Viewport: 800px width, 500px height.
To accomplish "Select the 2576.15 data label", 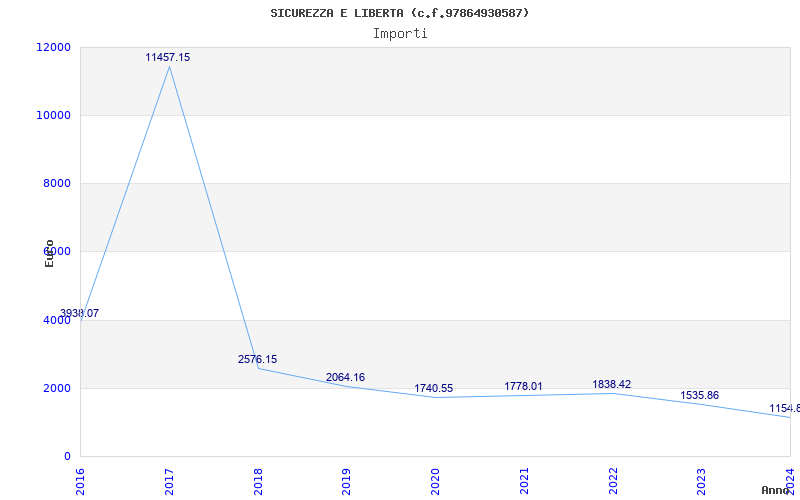I will [257, 359].
